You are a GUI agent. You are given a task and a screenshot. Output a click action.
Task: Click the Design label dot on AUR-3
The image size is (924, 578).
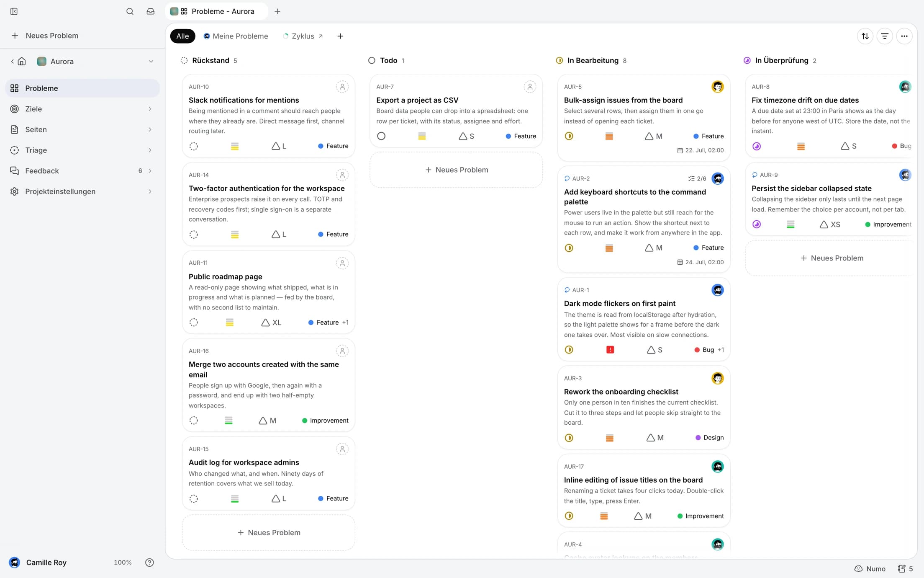click(698, 438)
